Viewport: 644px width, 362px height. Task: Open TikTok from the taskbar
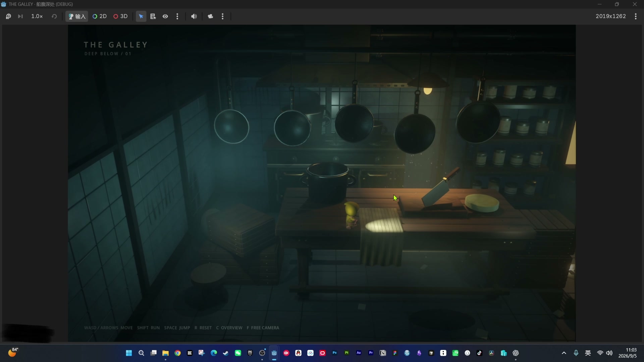pyautogui.click(x=480, y=353)
